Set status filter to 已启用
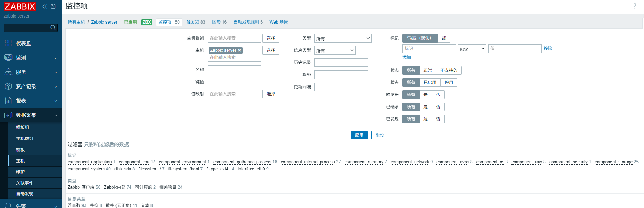 (x=430, y=83)
